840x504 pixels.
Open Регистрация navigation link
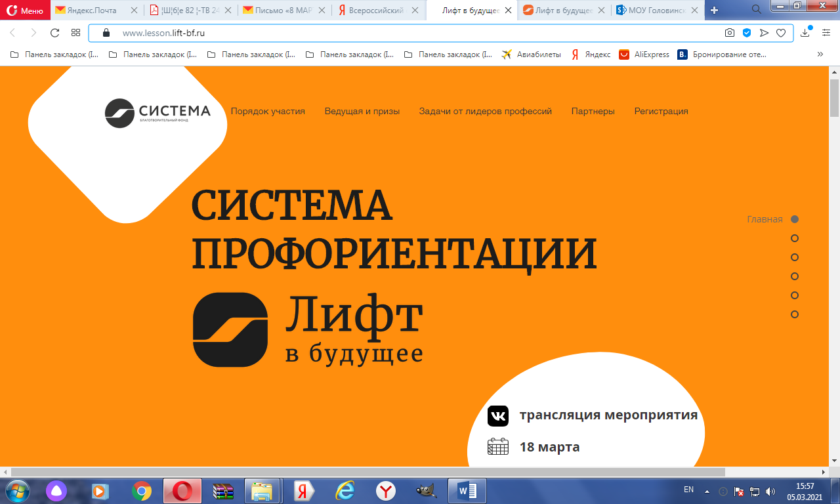coord(661,112)
